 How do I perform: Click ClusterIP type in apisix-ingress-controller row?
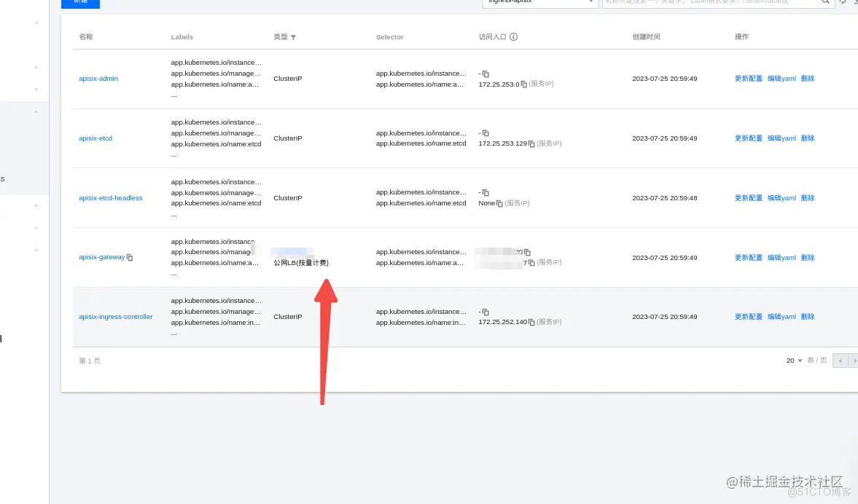click(288, 317)
